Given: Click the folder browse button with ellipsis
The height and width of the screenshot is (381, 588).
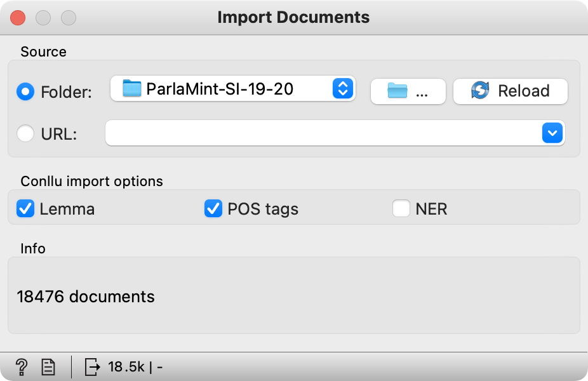Looking at the screenshot, I should [x=408, y=91].
